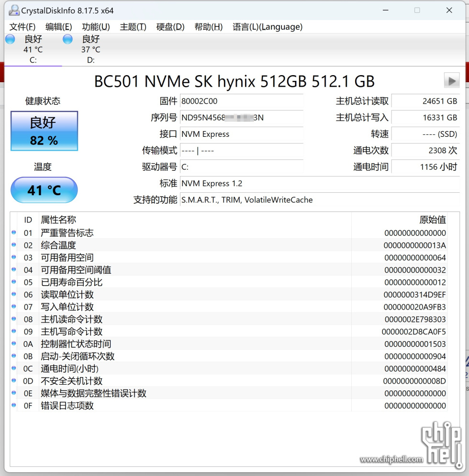The image size is (469, 476).
Task: Click the power on hours 1156 小时
Action: click(x=425, y=167)
